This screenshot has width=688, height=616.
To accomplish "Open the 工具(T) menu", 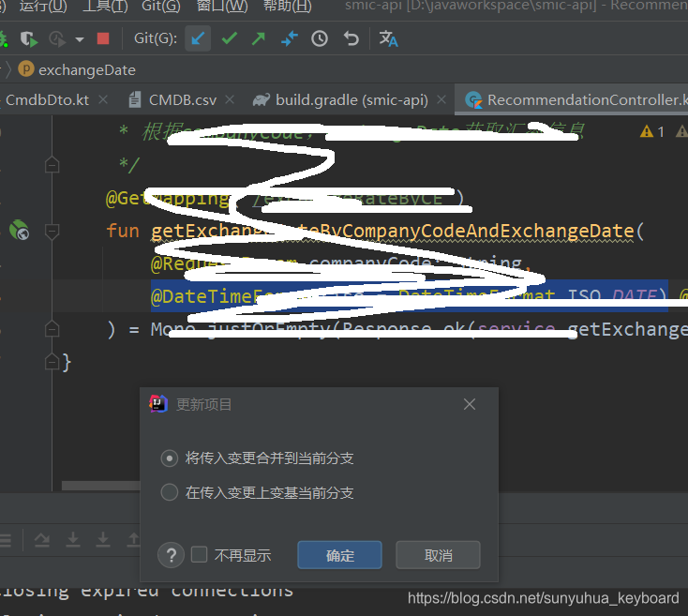I will (105, 7).
